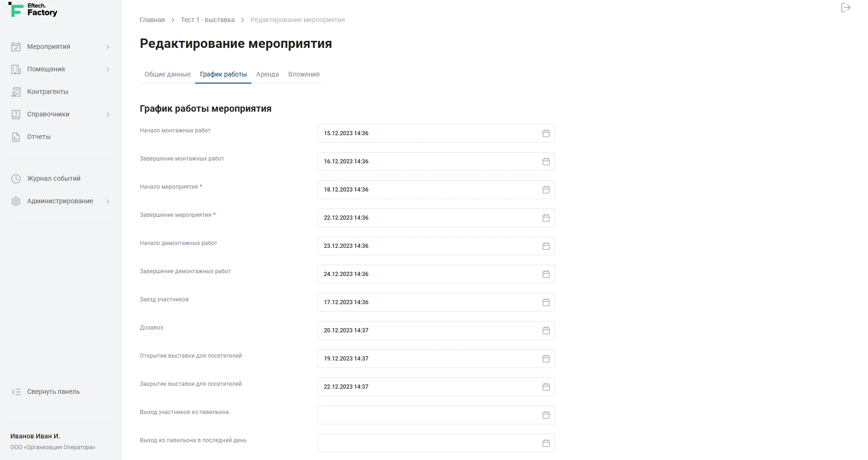The image size is (868, 460).
Task: Go to Тест 1 - выставка breadcrumb
Action: tap(207, 20)
